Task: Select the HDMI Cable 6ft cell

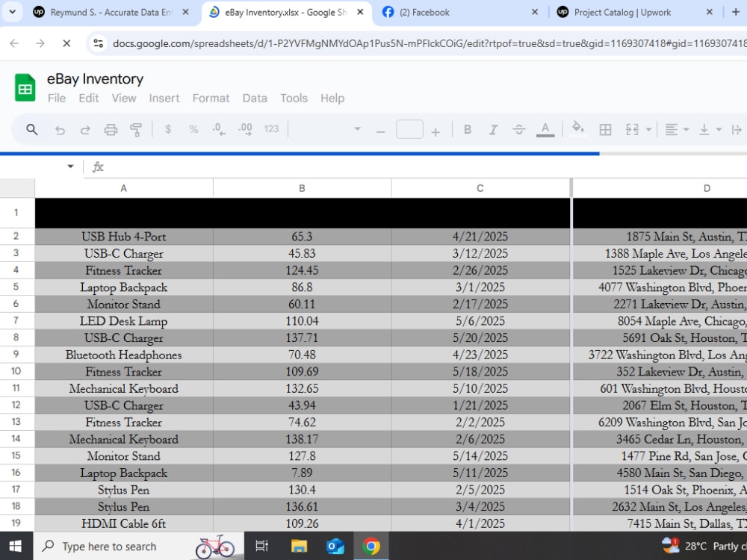Action: pyautogui.click(x=124, y=524)
